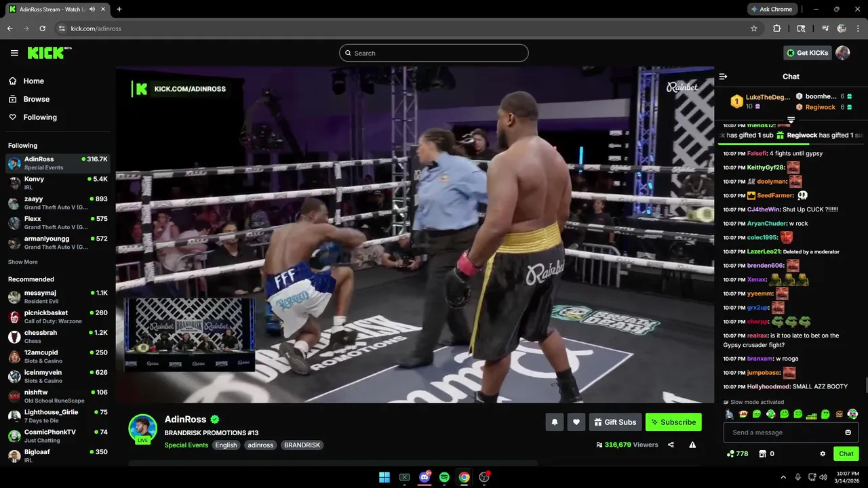Click the green Chat send button

tap(846, 453)
